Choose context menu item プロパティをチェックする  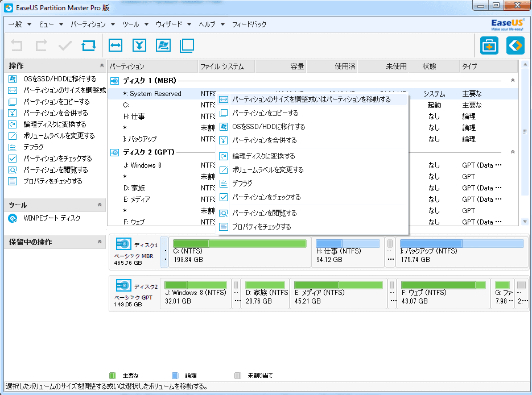(312, 227)
